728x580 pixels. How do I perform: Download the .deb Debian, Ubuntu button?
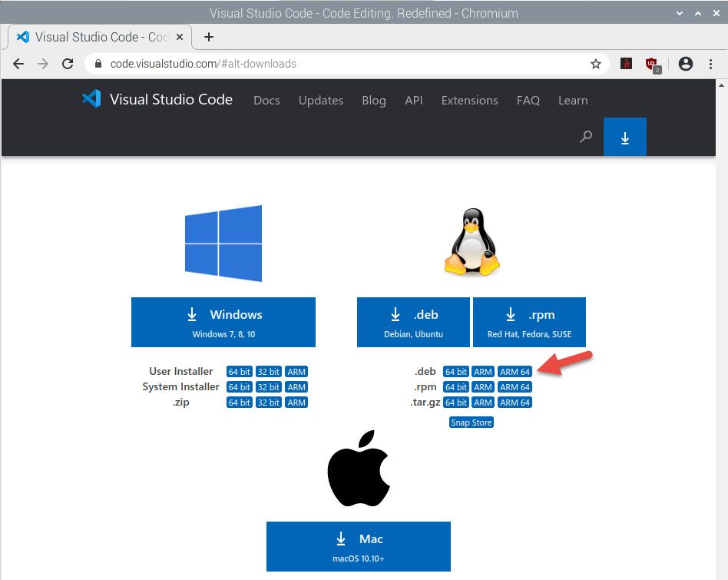[x=413, y=323]
